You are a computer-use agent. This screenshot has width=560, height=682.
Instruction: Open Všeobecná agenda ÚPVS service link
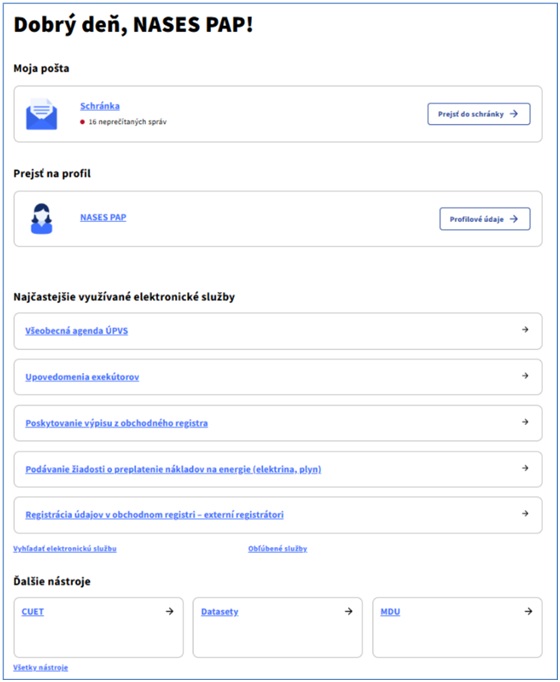(77, 331)
